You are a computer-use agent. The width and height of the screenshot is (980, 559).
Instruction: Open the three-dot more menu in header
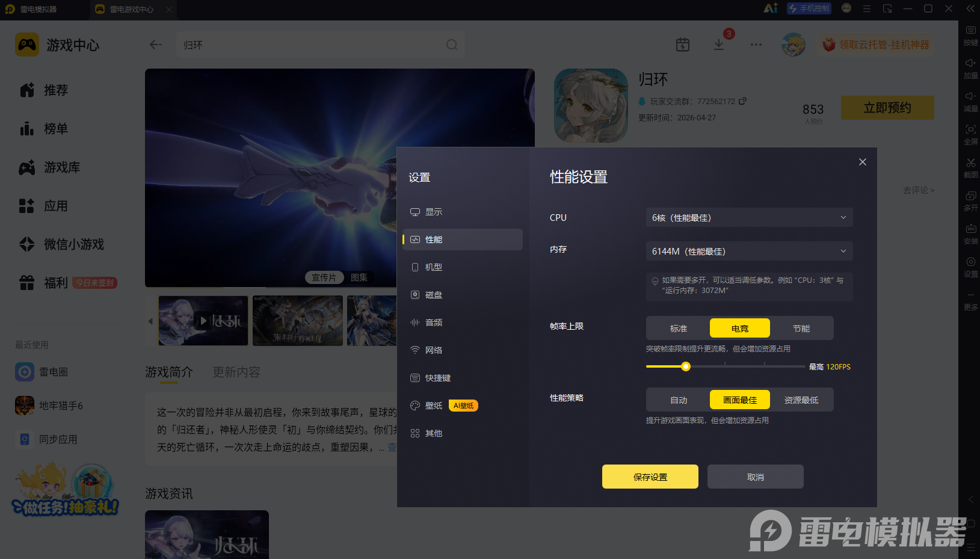click(x=756, y=45)
